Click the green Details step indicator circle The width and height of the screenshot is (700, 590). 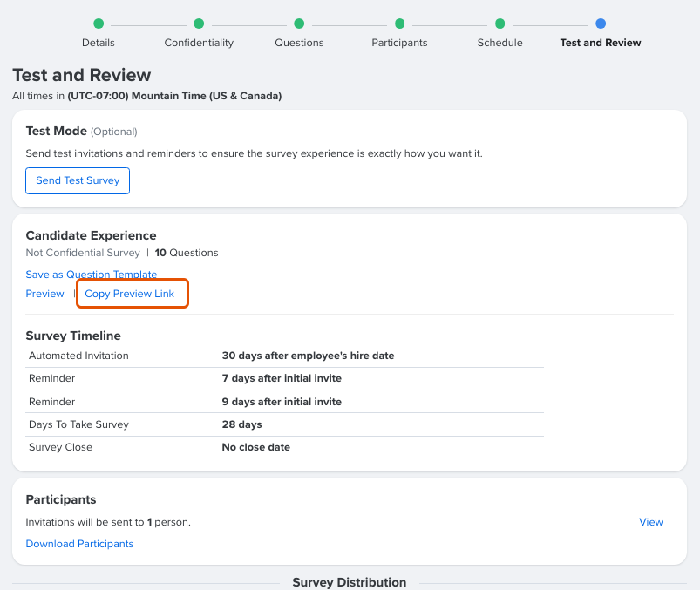point(98,25)
